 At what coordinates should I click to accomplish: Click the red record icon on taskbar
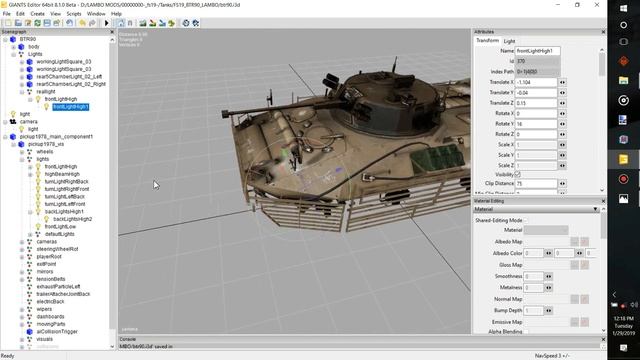pyautogui.click(x=623, y=179)
